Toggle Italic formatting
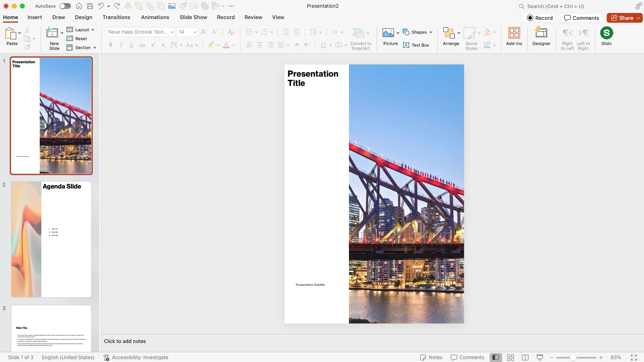Image resolution: width=644 pixels, height=362 pixels. tap(121, 45)
